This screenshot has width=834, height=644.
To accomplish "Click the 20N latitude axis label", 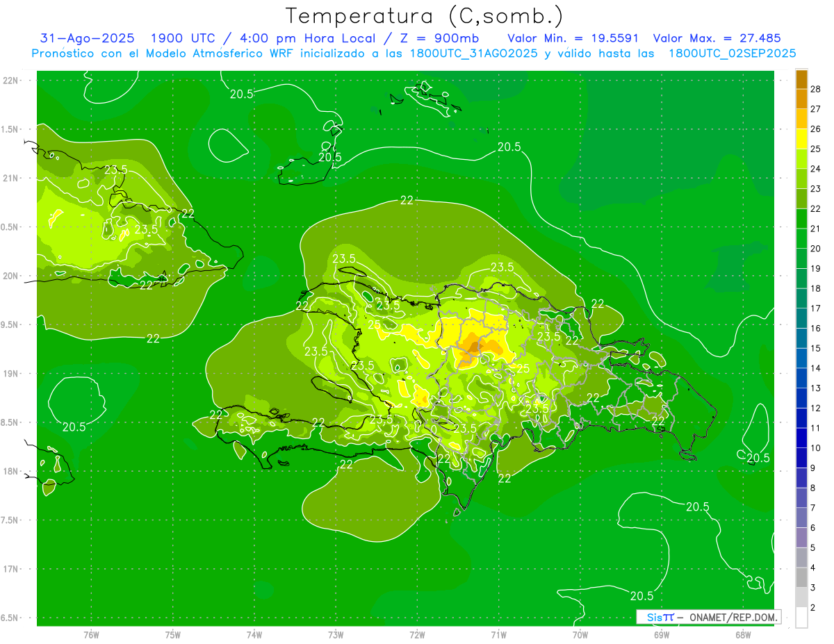I will coord(11,276).
